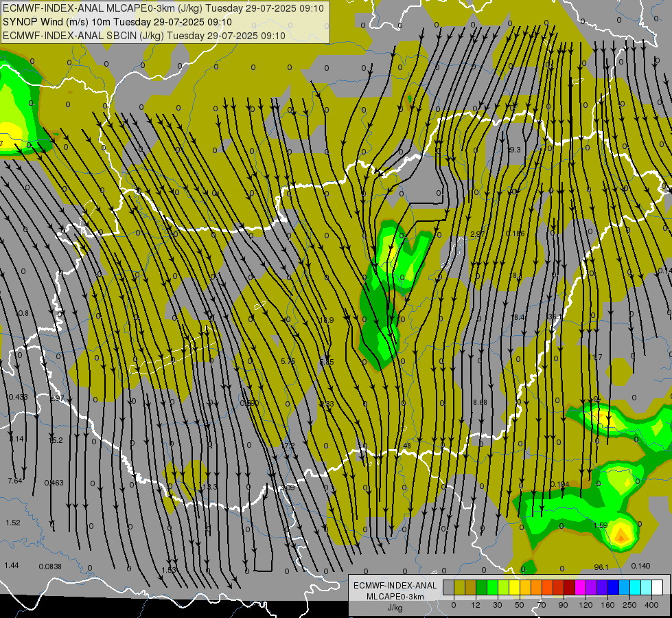The width and height of the screenshot is (672, 618).
Task: Select the orange-red legend swatch right of 70
Action: pos(548,587)
